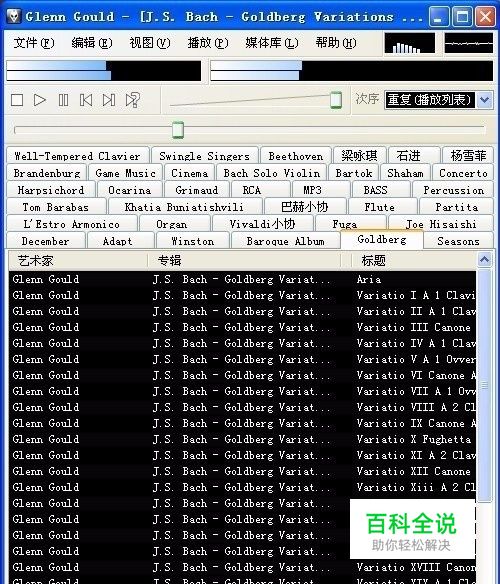
Task: Switch to Bach Solo Violin tab
Action: (272, 173)
